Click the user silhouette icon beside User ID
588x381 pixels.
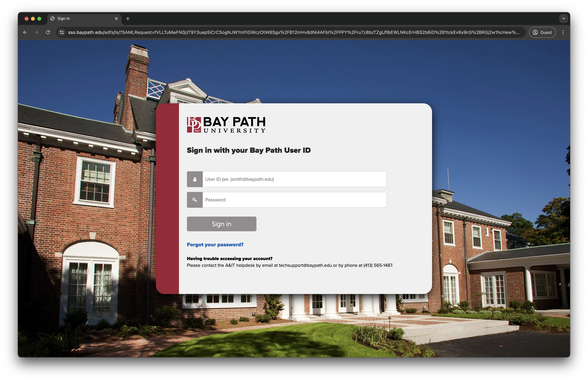click(195, 179)
